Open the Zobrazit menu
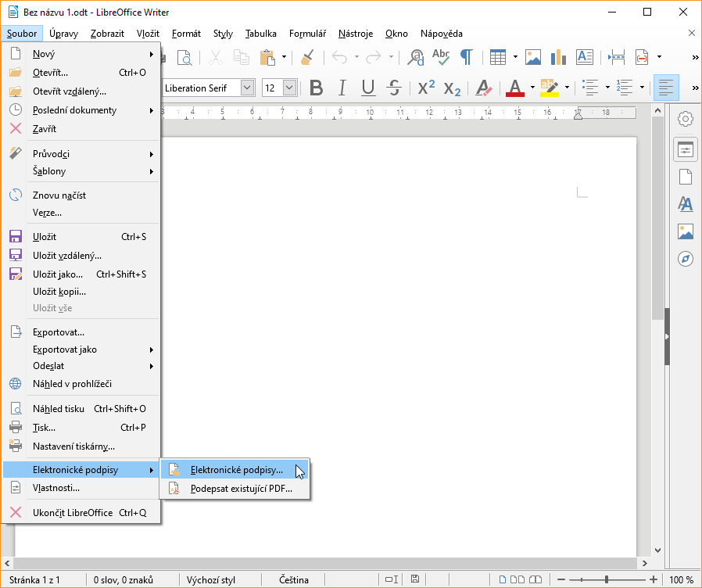702x588 pixels. pyautogui.click(x=107, y=34)
